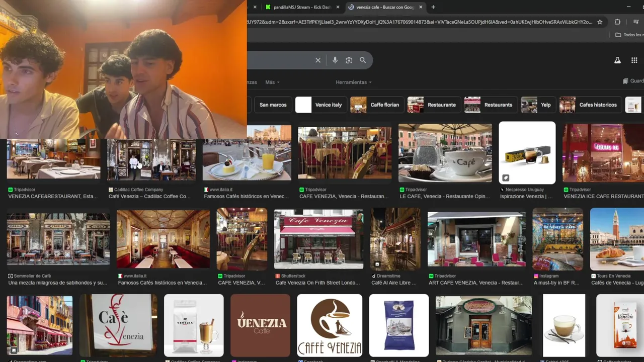The width and height of the screenshot is (644, 362).
Task: Open VENEZIA ICE CAFE RESTAURANT image
Action: click(603, 153)
